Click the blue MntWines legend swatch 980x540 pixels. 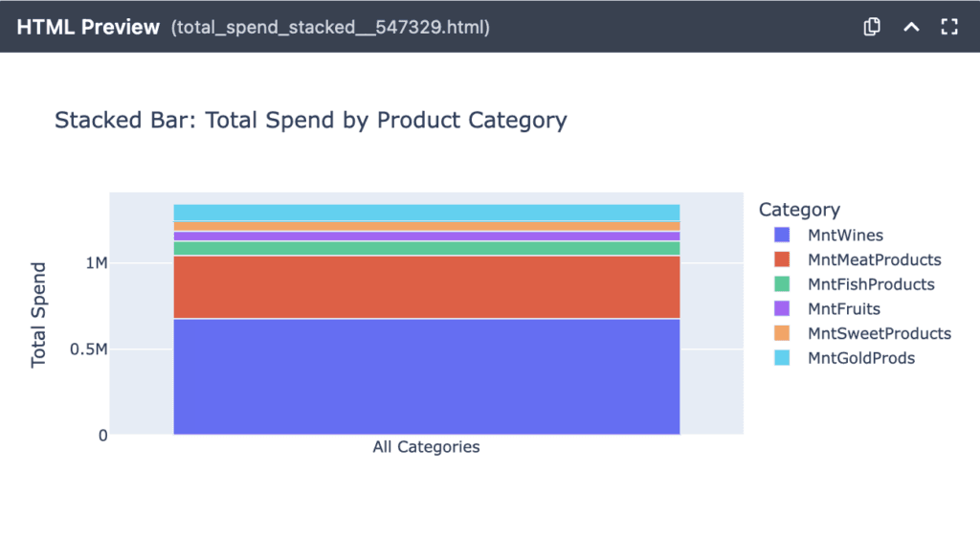782,235
